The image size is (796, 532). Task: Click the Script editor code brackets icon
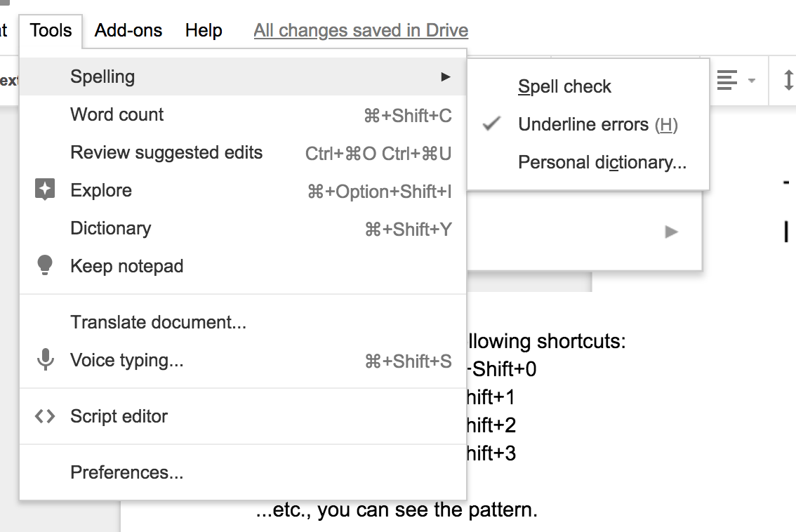(45, 416)
